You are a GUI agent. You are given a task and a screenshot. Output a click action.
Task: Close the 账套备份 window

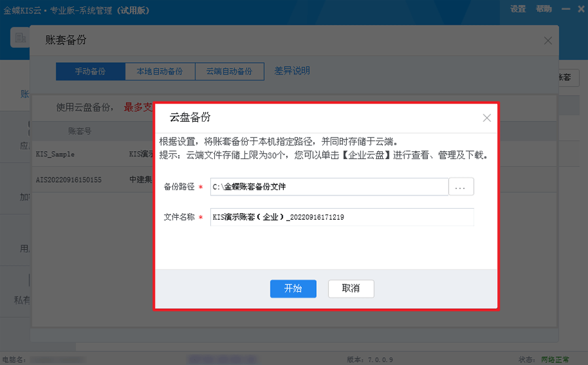[x=548, y=41]
